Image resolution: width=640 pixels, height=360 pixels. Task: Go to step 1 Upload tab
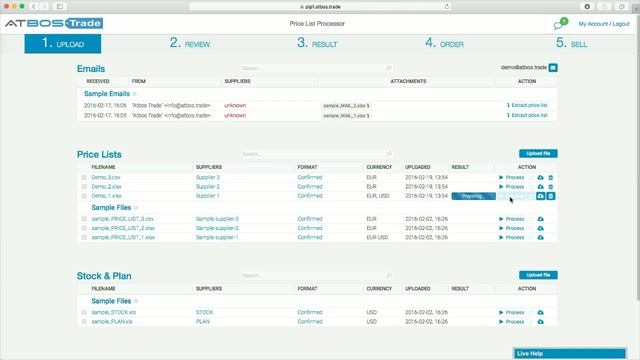tap(63, 44)
